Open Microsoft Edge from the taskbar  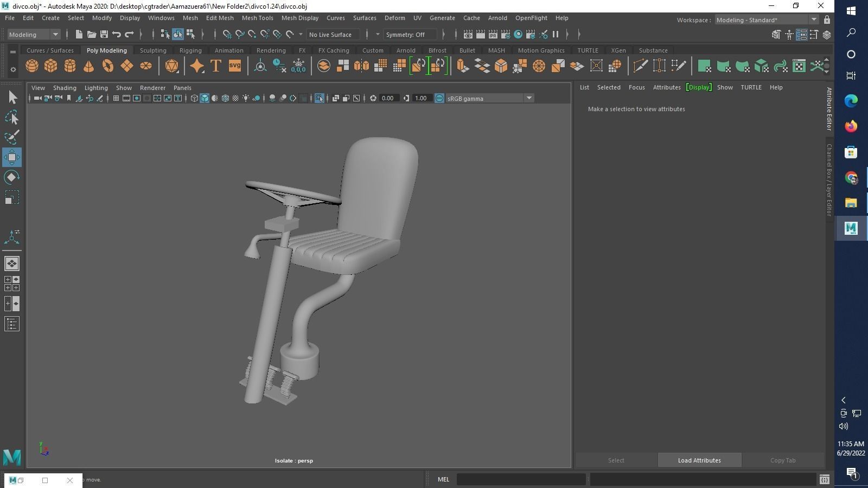pyautogui.click(x=851, y=100)
